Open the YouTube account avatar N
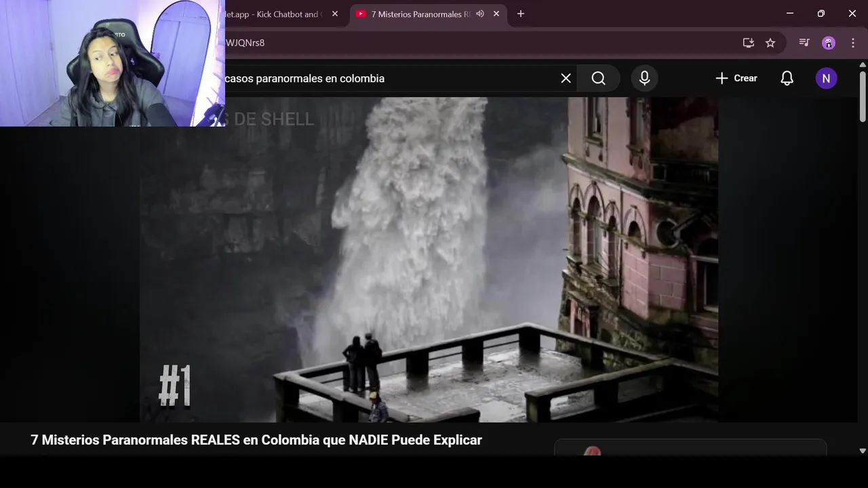The image size is (868, 488). pos(826,78)
